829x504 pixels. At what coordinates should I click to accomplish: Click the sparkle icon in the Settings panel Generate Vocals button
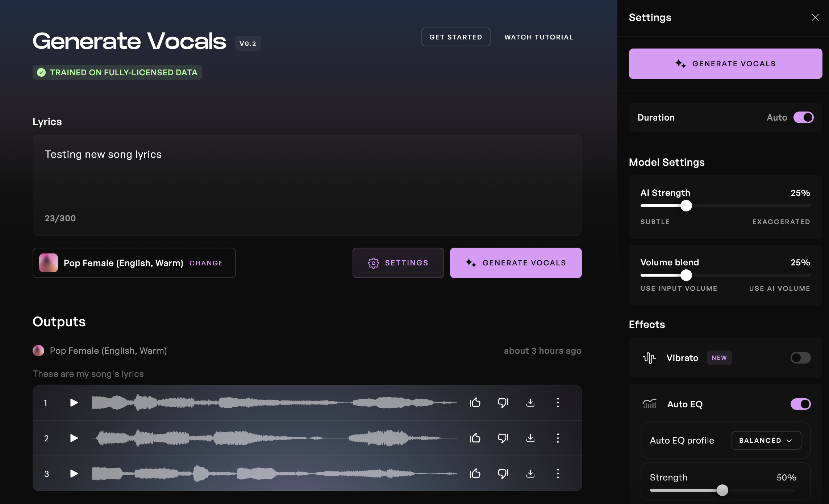point(680,64)
